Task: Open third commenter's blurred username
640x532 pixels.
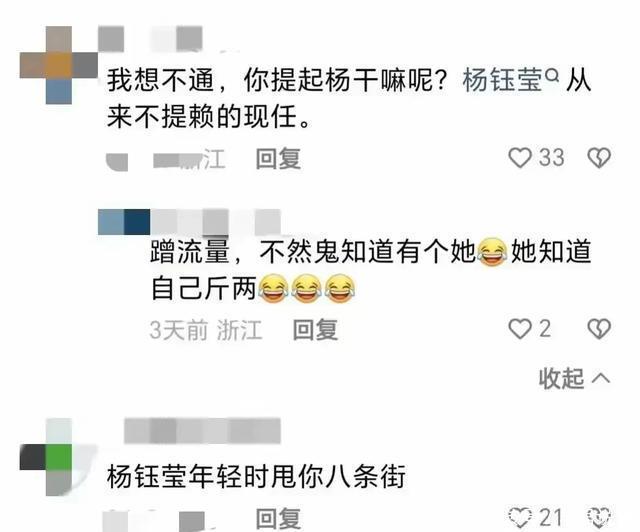Action: click(202, 431)
